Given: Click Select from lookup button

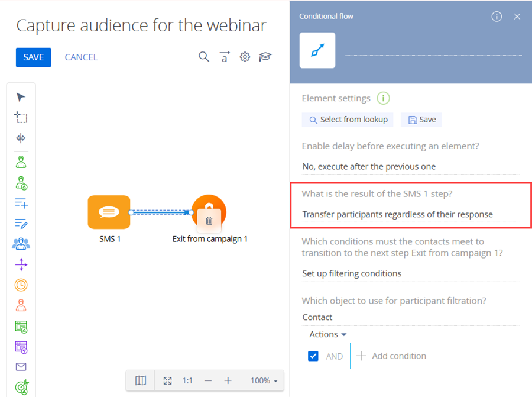Looking at the screenshot, I should [x=348, y=120].
